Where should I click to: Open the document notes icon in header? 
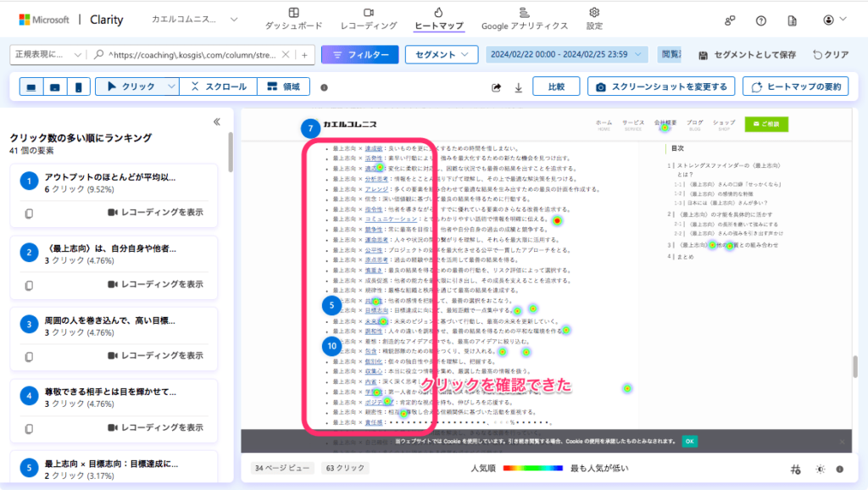(793, 20)
